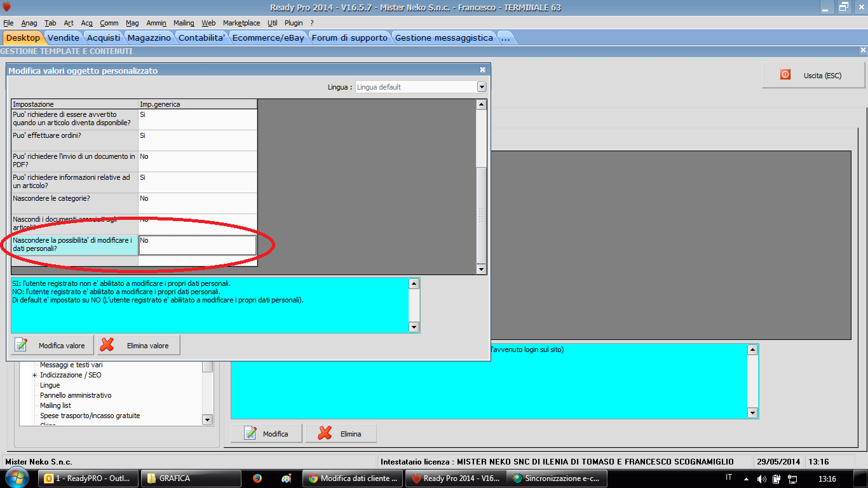Click the Imp.generica column header
This screenshot has width=868, height=488.
[x=198, y=104]
